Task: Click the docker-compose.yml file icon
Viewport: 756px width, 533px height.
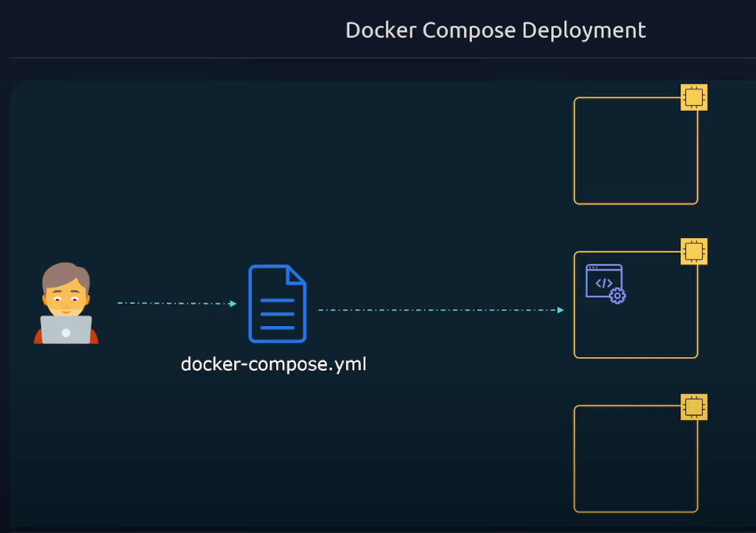Action: (x=277, y=303)
